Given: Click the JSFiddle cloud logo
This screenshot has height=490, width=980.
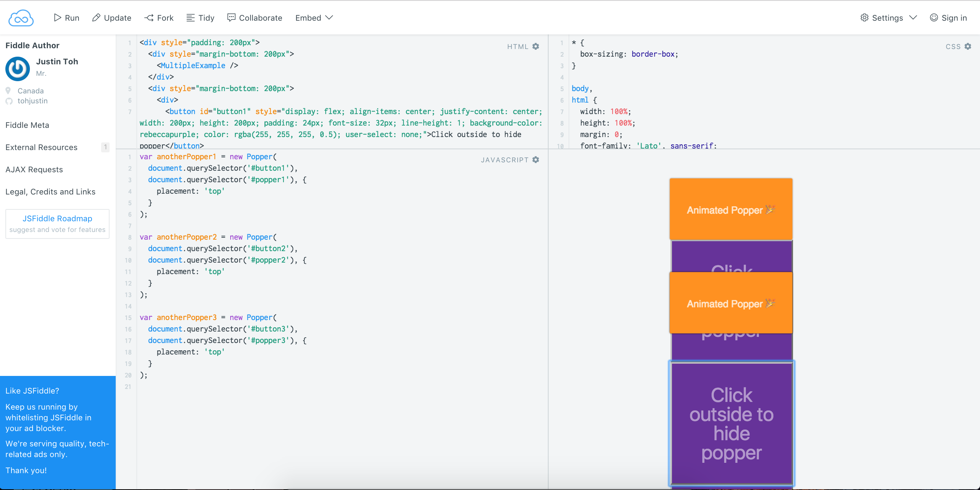Looking at the screenshot, I should 21,18.
